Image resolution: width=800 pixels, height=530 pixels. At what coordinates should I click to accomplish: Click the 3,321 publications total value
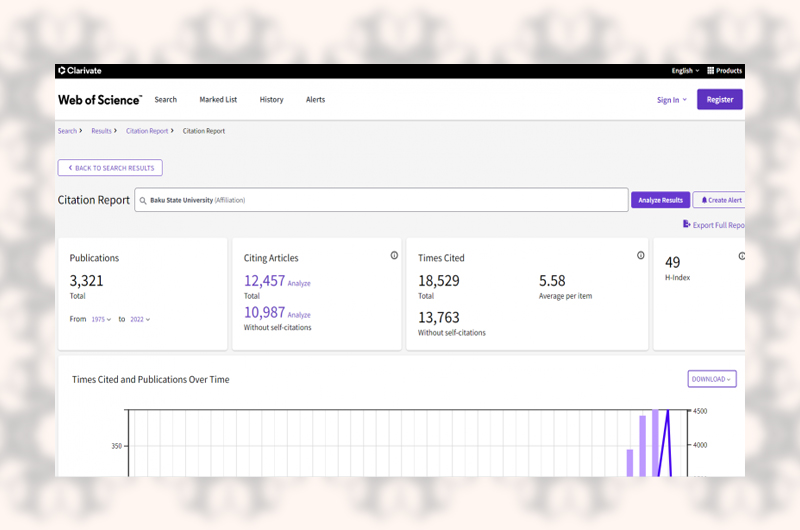[x=86, y=281]
